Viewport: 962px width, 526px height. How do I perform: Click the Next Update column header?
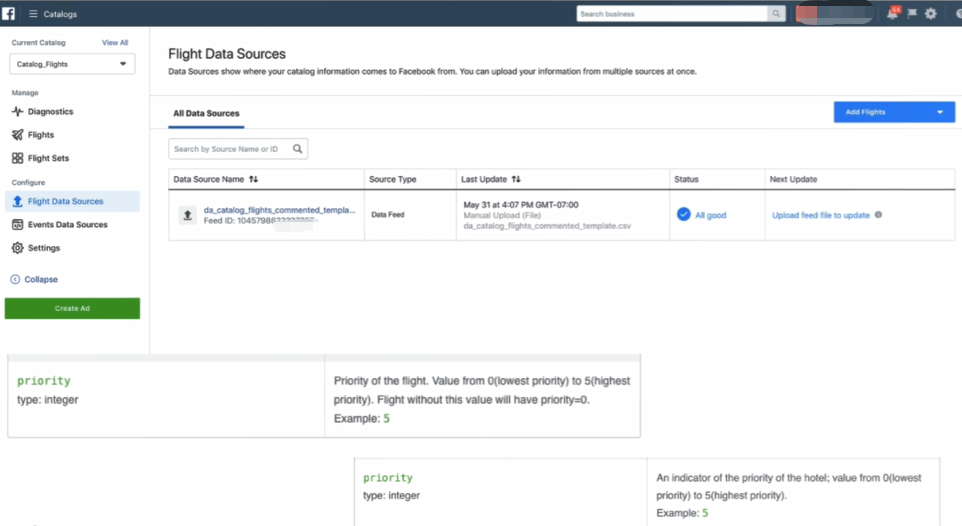pyautogui.click(x=793, y=179)
